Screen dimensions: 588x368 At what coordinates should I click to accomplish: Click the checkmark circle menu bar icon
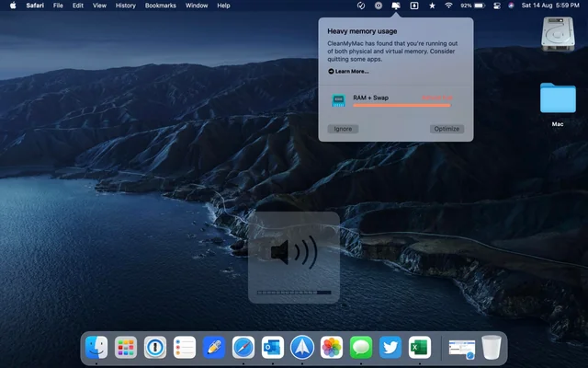click(x=361, y=6)
